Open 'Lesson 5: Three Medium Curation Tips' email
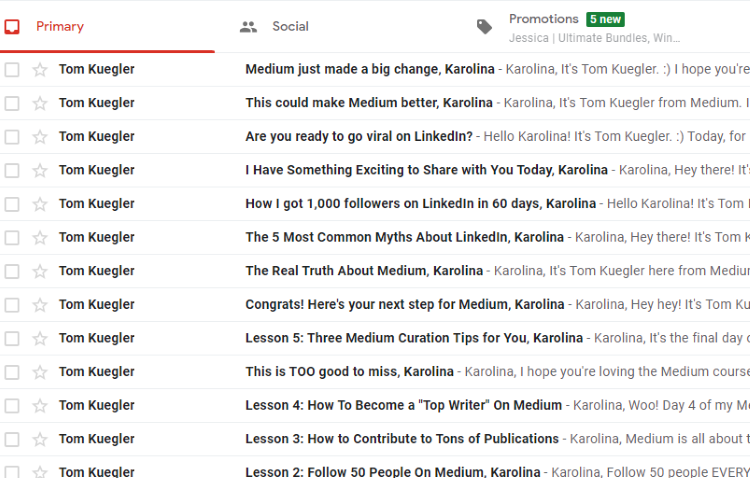This screenshot has width=750, height=478. tap(375, 338)
